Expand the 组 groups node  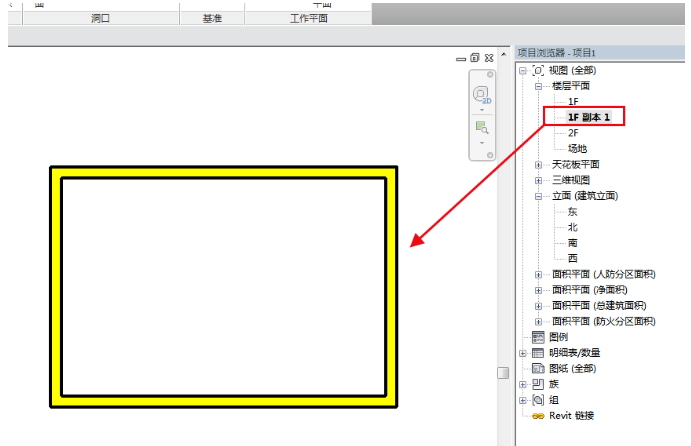523,400
